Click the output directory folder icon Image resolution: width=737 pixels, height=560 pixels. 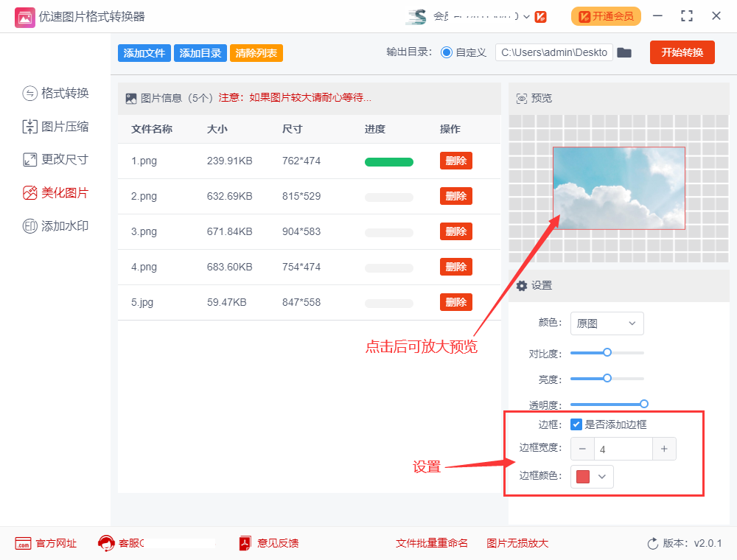click(624, 52)
